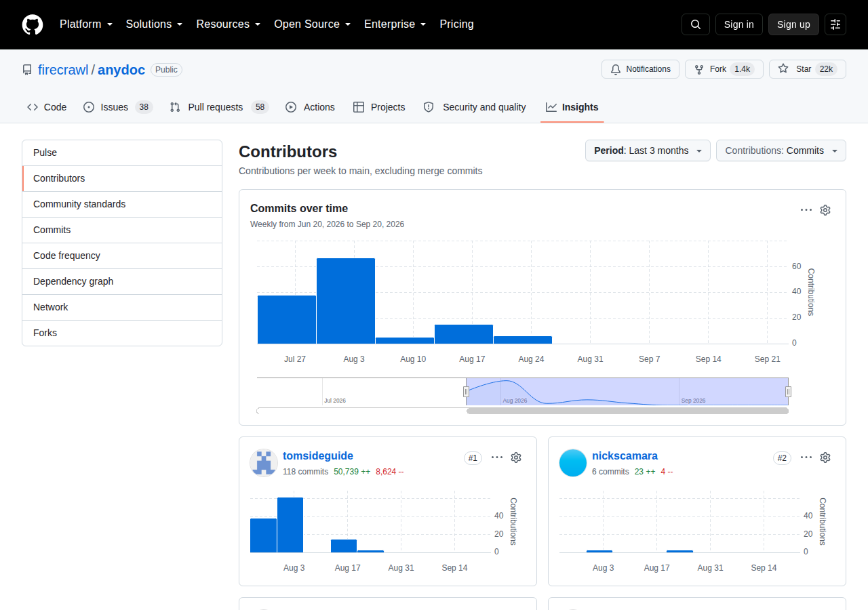Image resolution: width=868 pixels, height=610 pixels.
Task: Open three-dot menu on nickscamara card
Action: tap(806, 457)
